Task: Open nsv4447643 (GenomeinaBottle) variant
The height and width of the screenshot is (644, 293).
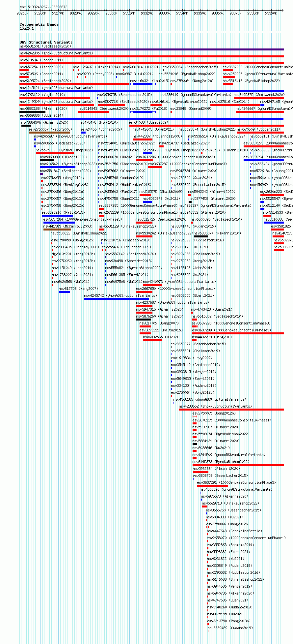Action: tap(235, 531)
